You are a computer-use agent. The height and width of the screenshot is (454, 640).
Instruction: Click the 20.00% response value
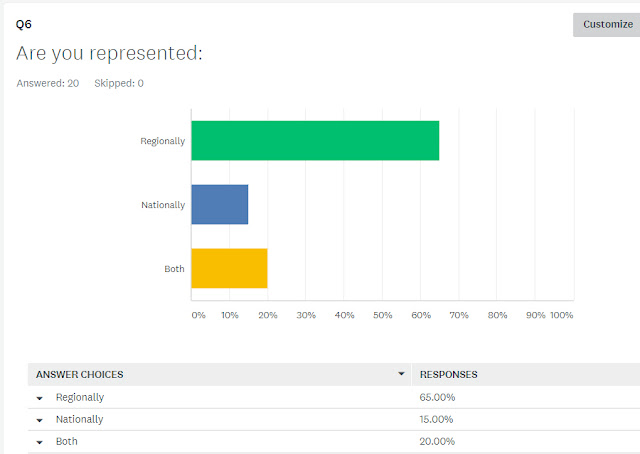[437, 441]
